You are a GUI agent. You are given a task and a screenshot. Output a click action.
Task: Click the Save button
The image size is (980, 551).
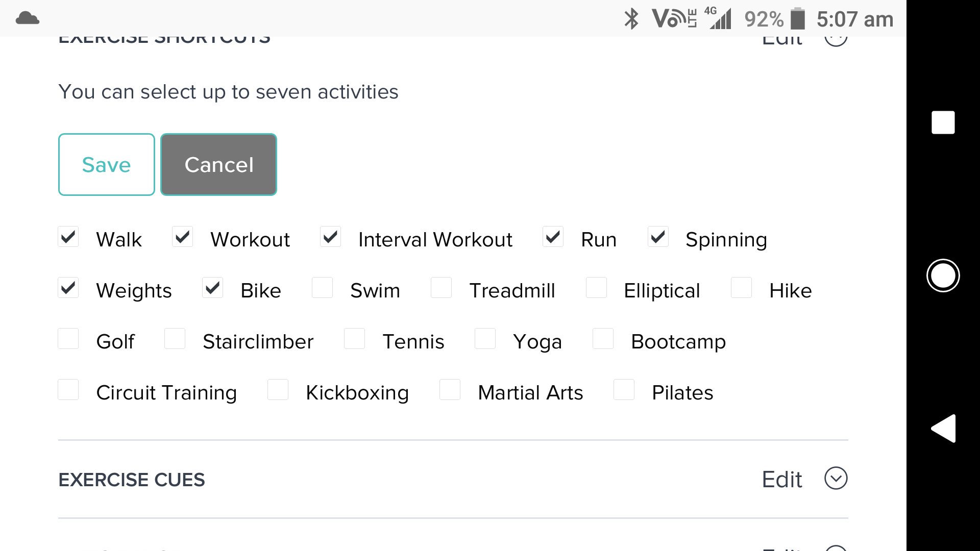106,165
